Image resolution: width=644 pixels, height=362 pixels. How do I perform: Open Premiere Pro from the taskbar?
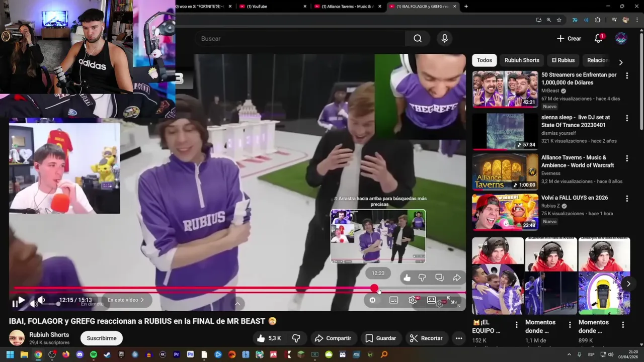coord(177,354)
